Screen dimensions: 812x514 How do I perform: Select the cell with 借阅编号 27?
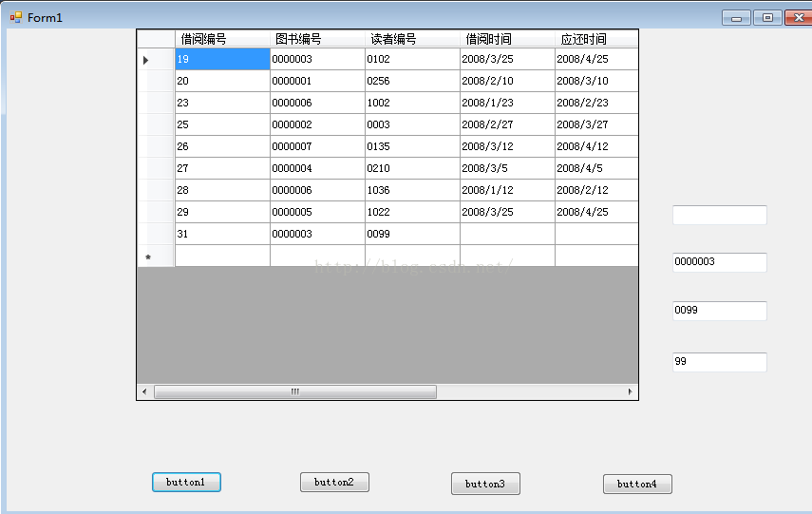coord(222,168)
